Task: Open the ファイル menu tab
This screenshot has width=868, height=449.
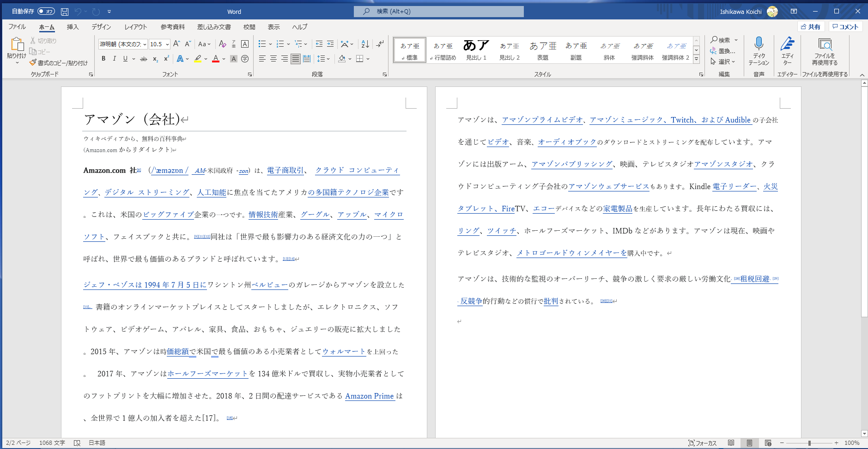Action: (17, 27)
